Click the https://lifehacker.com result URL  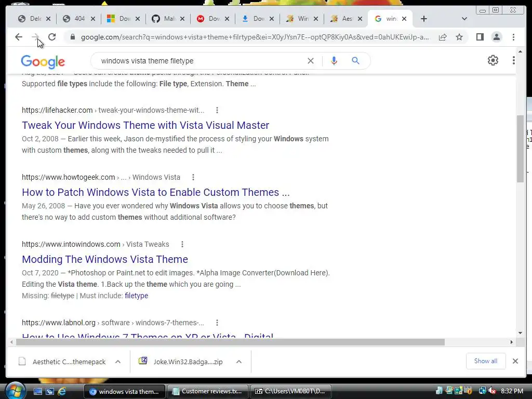click(57, 110)
